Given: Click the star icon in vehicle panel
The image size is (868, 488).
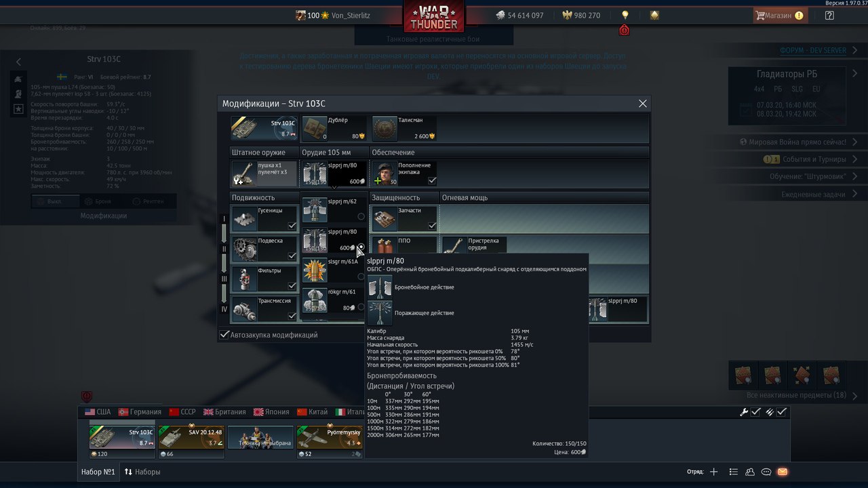Looking at the screenshot, I should (x=18, y=108).
